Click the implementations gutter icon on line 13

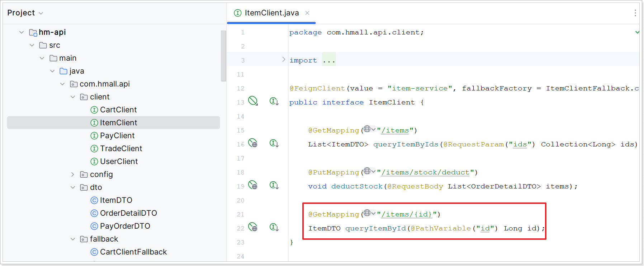[x=274, y=101]
